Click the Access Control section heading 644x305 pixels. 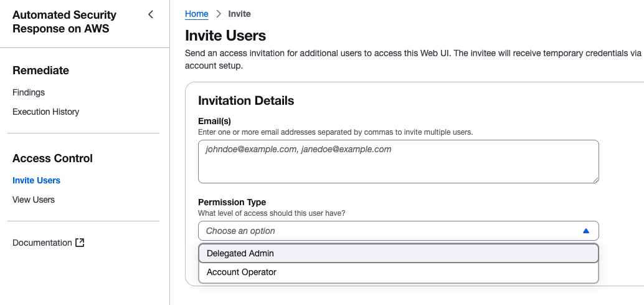pos(52,158)
